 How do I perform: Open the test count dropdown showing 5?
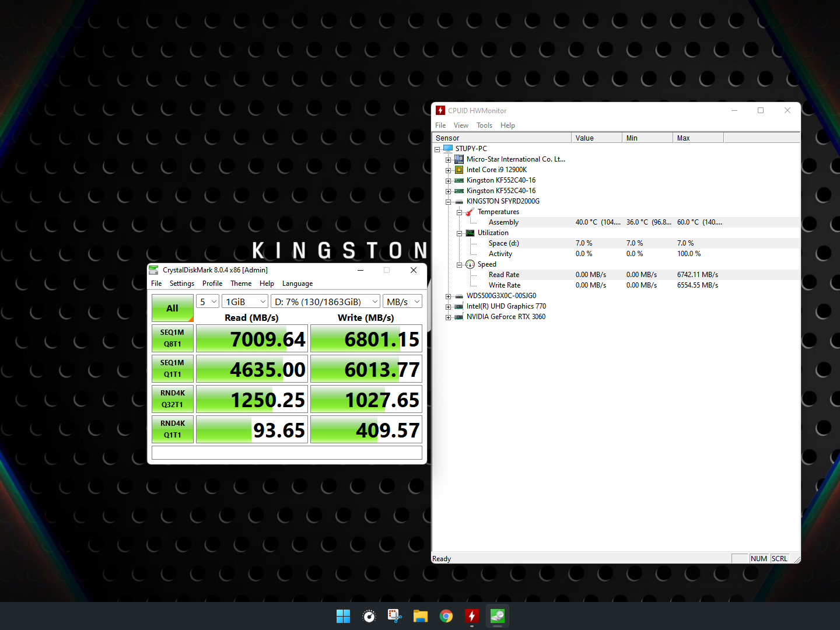click(208, 302)
